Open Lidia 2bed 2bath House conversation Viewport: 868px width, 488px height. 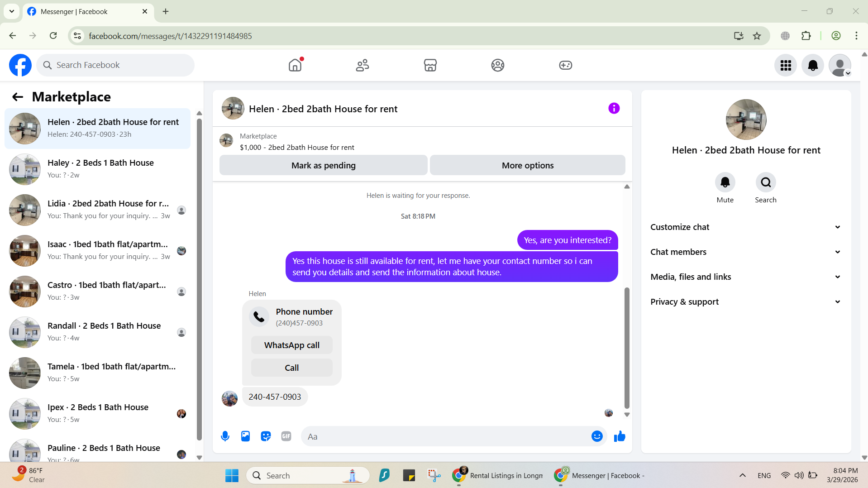pyautogui.click(x=97, y=210)
